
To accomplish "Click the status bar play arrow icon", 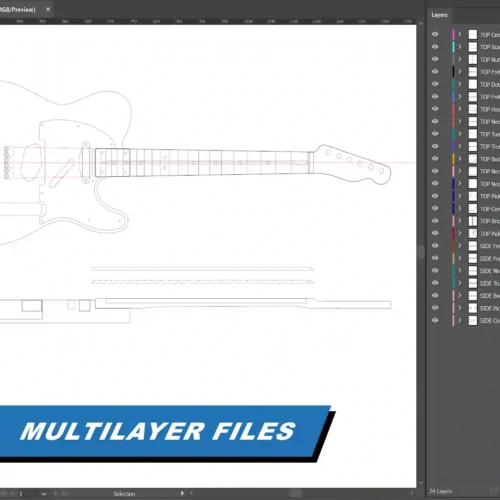I will tap(182, 493).
